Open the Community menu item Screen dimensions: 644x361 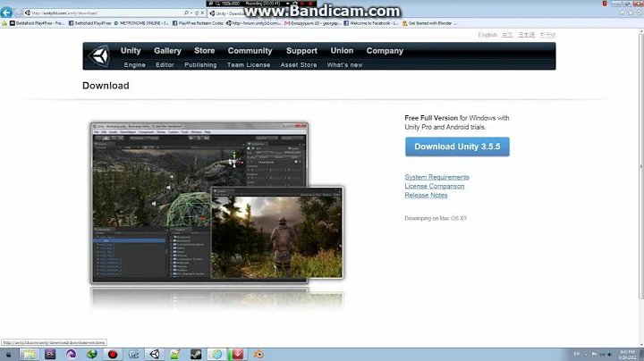click(x=250, y=51)
